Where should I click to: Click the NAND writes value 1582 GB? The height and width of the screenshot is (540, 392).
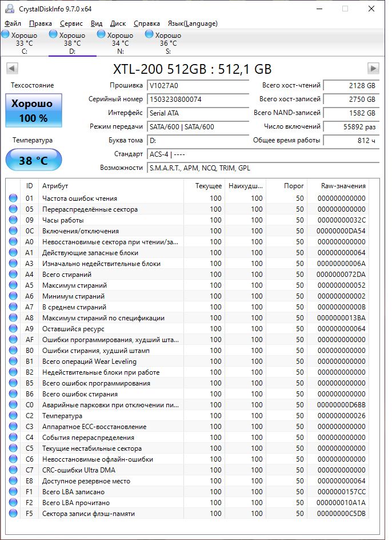point(351,113)
